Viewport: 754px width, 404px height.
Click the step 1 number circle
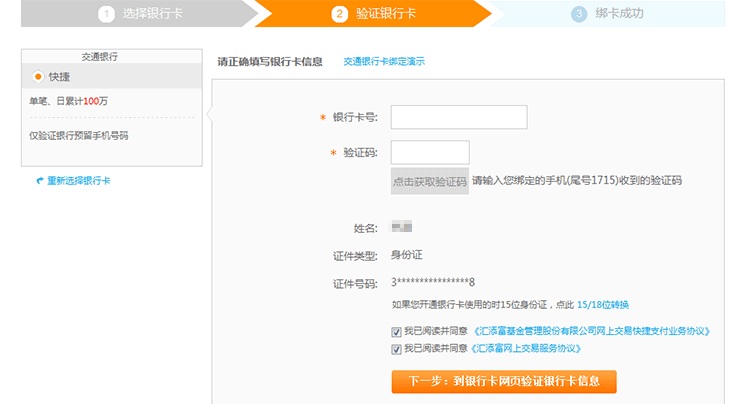coord(106,14)
